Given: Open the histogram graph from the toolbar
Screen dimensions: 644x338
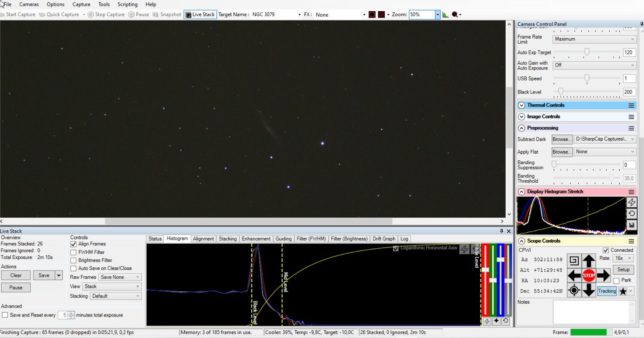Looking at the screenshot, I should coord(445,14).
